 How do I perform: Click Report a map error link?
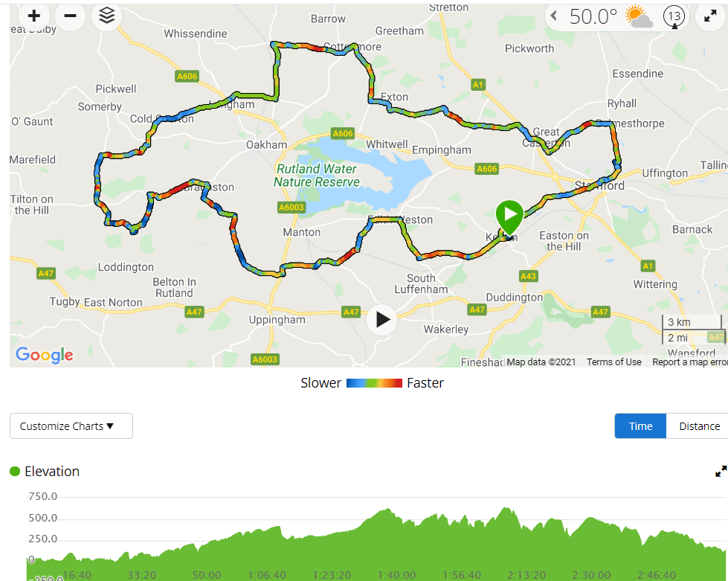(689, 362)
